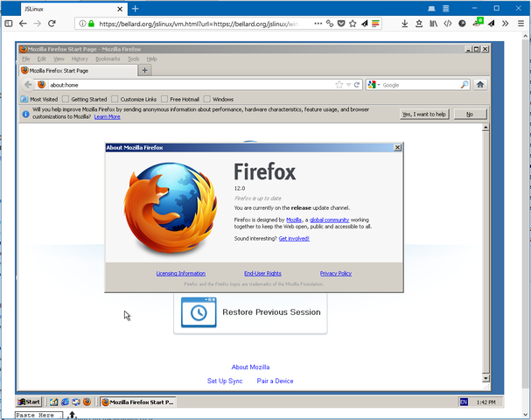Open Licensing Information link
Viewport: 531px width, 420px height.
[x=181, y=273]
